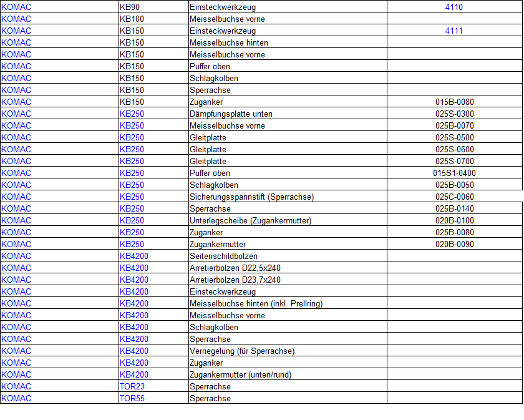
Task: Click Zugankermutter in the 020B-0090 row
Action: pyautogui.click(x=218, y=245)
